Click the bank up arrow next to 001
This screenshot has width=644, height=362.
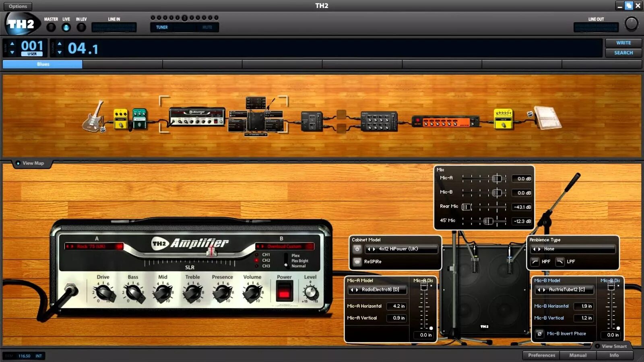(x=12, y=43)
